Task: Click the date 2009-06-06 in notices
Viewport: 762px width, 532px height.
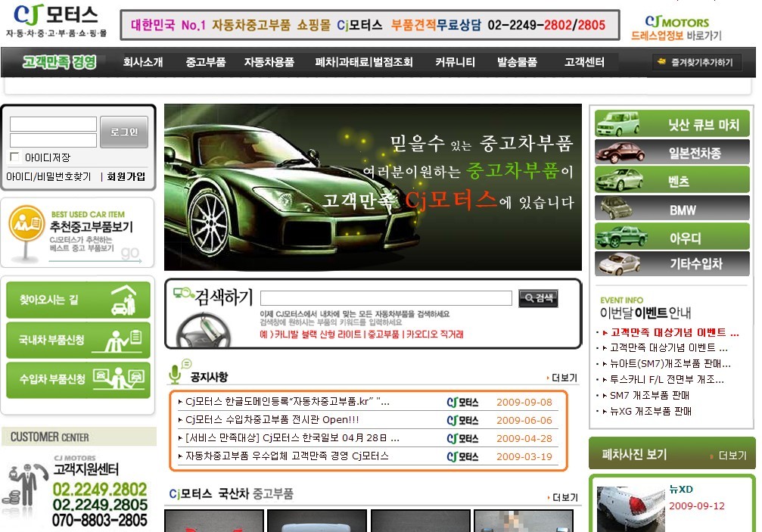Action: pyautogui.click(x=524, y=420)
